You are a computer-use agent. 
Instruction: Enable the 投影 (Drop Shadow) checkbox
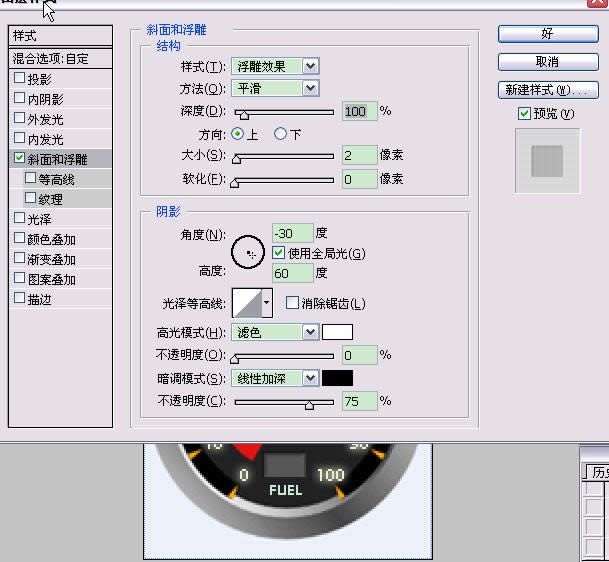click(20, 79)
